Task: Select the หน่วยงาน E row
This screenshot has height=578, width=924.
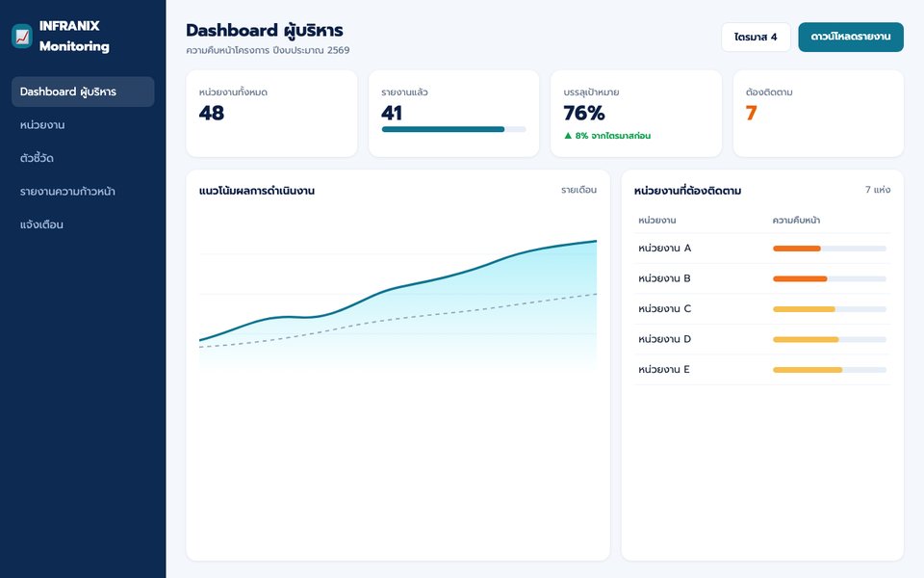Action: [762, 370]
